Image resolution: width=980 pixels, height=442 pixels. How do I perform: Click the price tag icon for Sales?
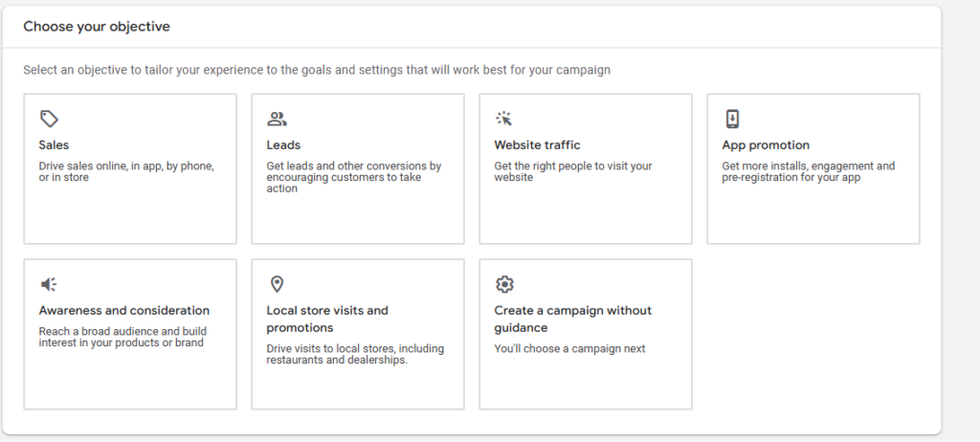[49, 119]
